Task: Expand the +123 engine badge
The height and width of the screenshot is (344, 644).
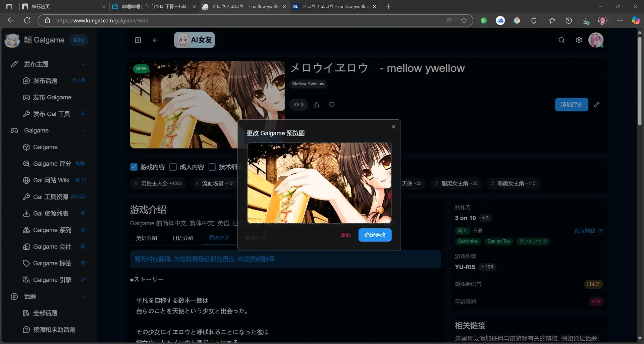Action: (x=487, y=267)
